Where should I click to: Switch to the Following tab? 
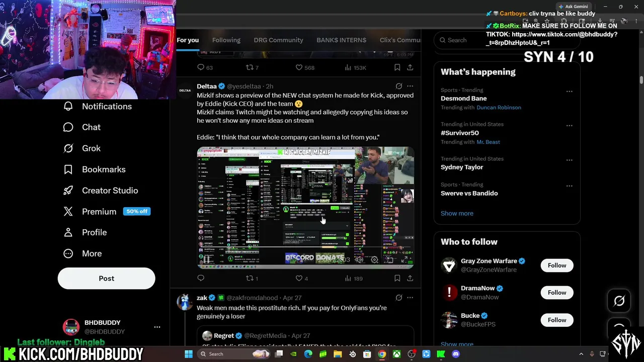(226, 40)
